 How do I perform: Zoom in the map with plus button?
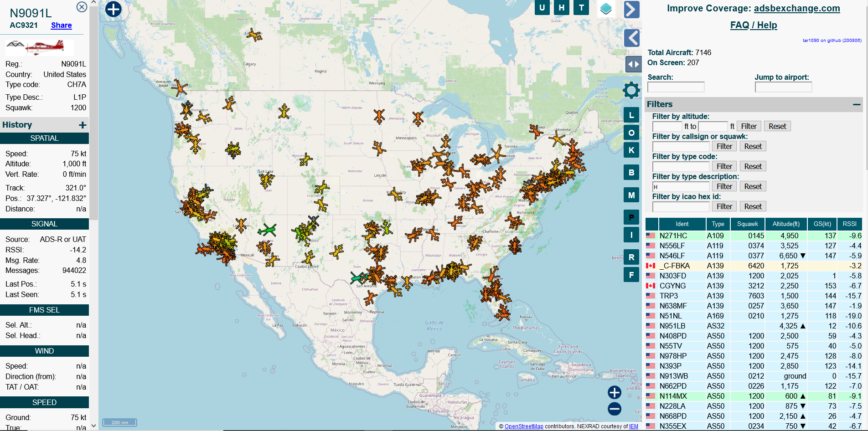click(615, 392)
